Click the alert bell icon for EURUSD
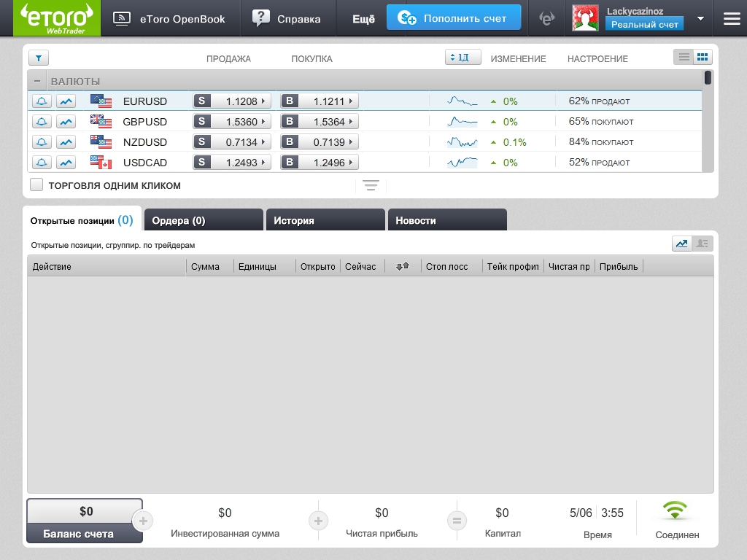 (x=42, y=101)
